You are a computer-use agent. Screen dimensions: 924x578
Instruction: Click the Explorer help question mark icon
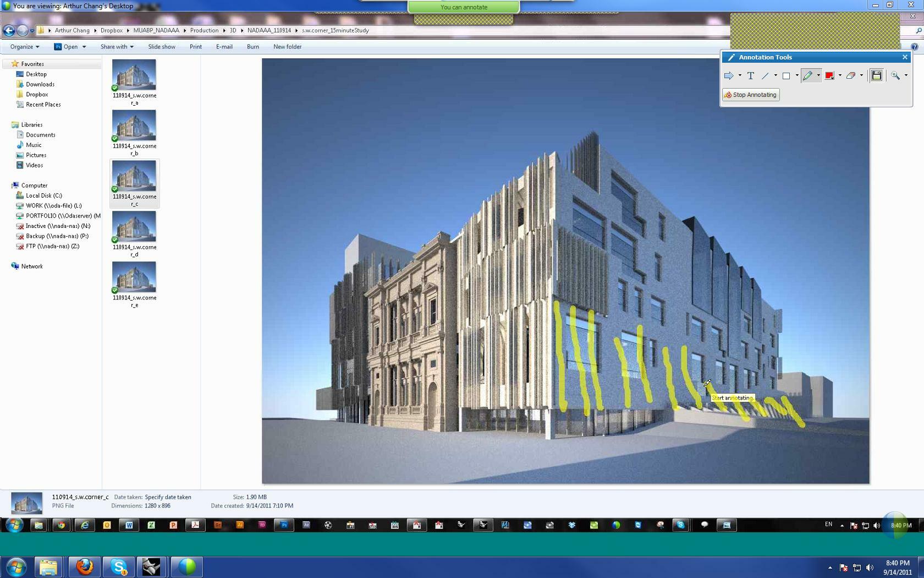[x=915, y=47]
